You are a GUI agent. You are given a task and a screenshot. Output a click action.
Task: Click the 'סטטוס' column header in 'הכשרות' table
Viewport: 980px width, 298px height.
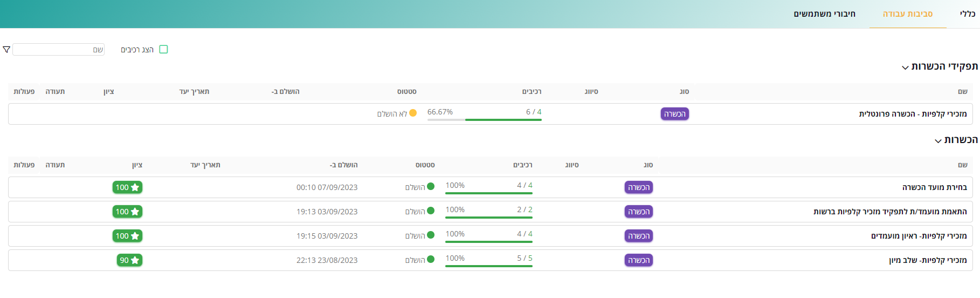(425, 165)
